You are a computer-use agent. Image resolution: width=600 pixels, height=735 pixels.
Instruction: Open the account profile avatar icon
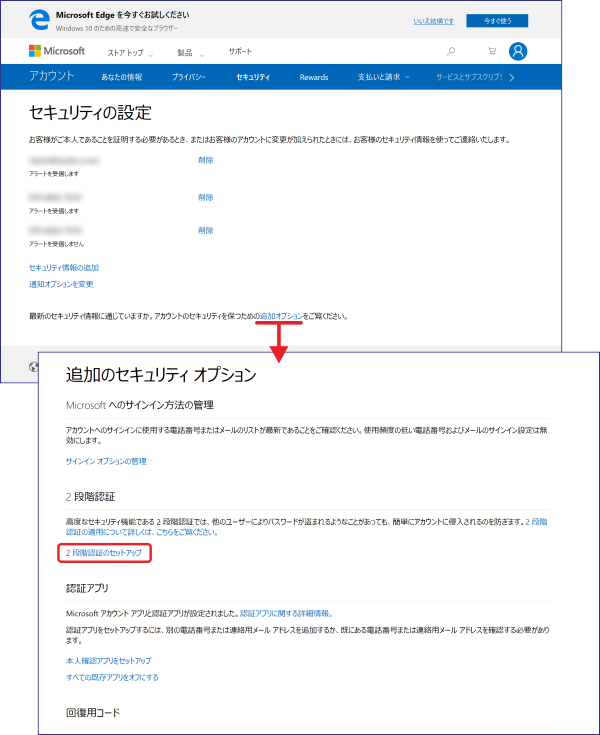[518, 51]
